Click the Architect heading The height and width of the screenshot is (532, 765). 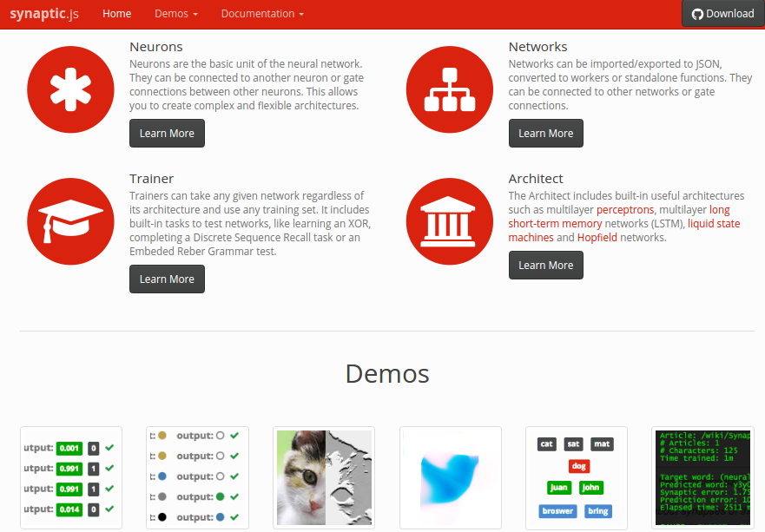click(x=536, y=179)
